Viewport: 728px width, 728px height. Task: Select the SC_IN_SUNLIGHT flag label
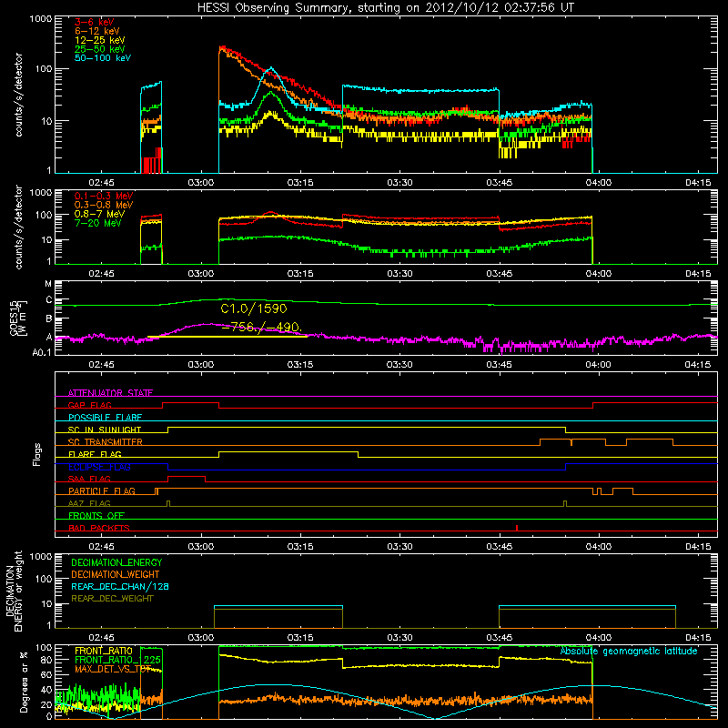tap(105, 430)
